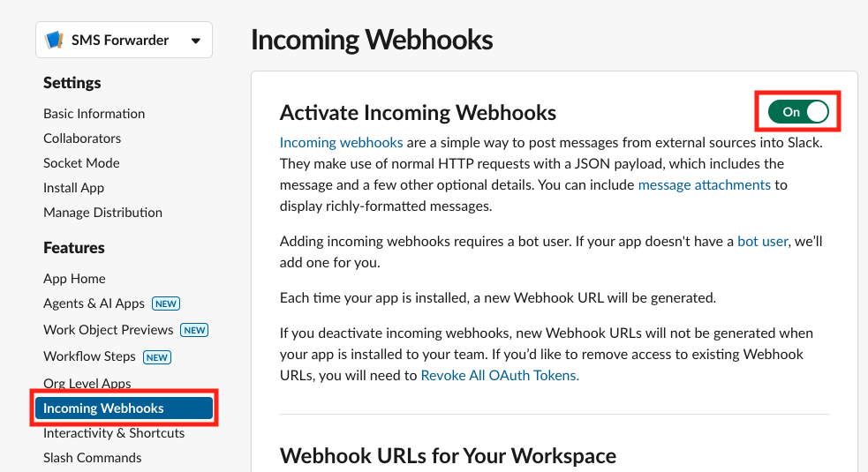Screen dimensions: 868x472
Task: Open Interactivity & Shortcuts page
Action: [x=114, y=432]
